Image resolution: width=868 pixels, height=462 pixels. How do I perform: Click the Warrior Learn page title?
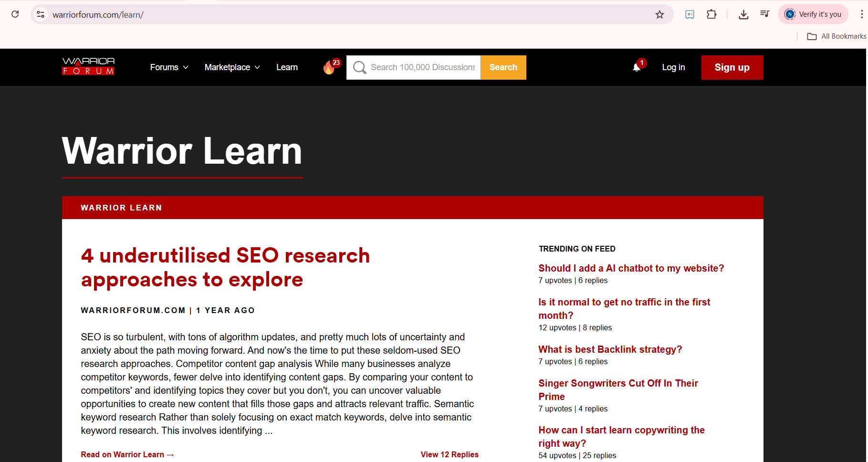(x=182, y=151)
